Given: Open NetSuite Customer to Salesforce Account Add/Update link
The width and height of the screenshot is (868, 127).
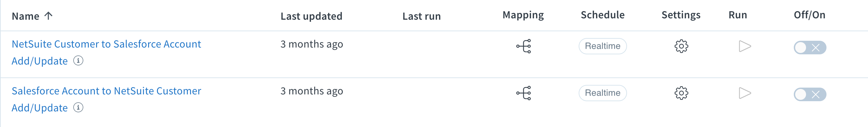Looking at the screenshot, I should pyautogui.click(x=106, y=53).
